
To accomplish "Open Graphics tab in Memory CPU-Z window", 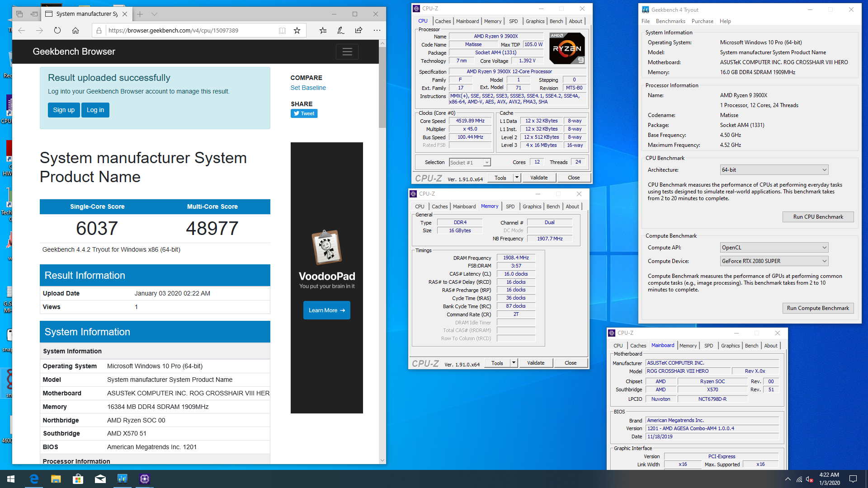I will tap(532, 206).
